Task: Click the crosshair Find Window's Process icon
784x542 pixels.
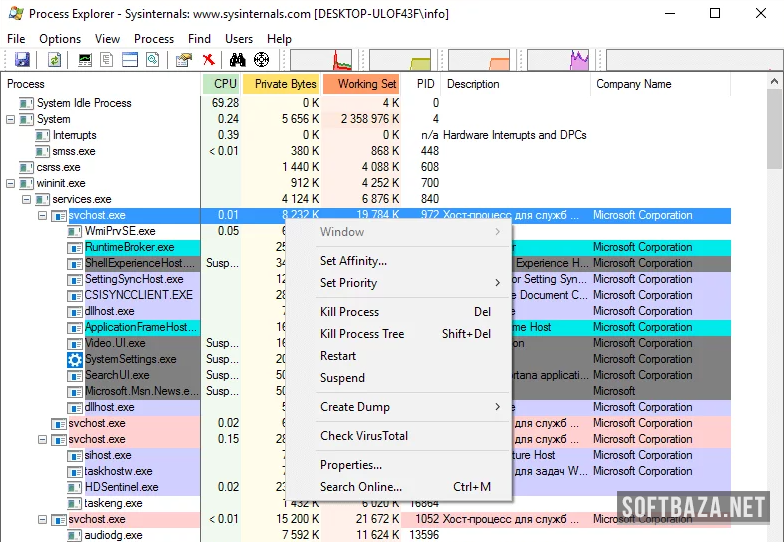Action: [262, 60]
